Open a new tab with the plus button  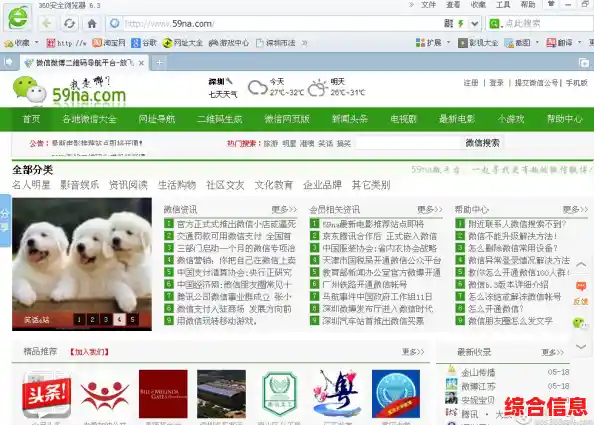tap(159, 63)
